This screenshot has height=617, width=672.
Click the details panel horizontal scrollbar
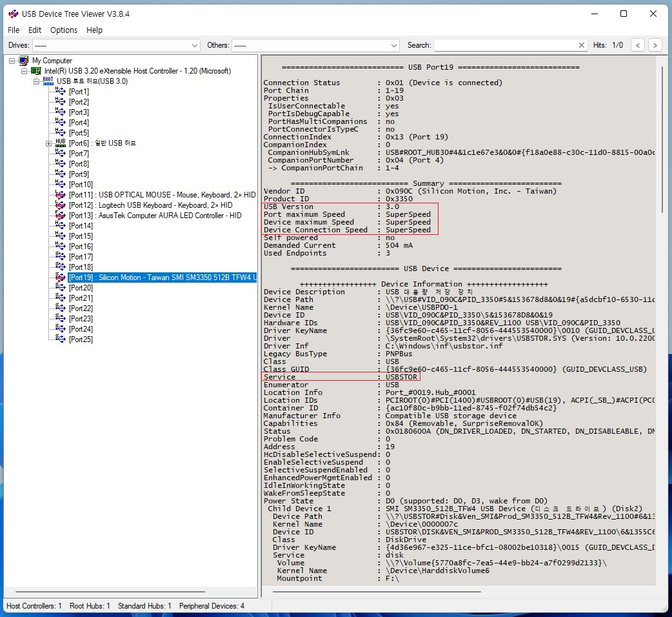pos(377,592)
